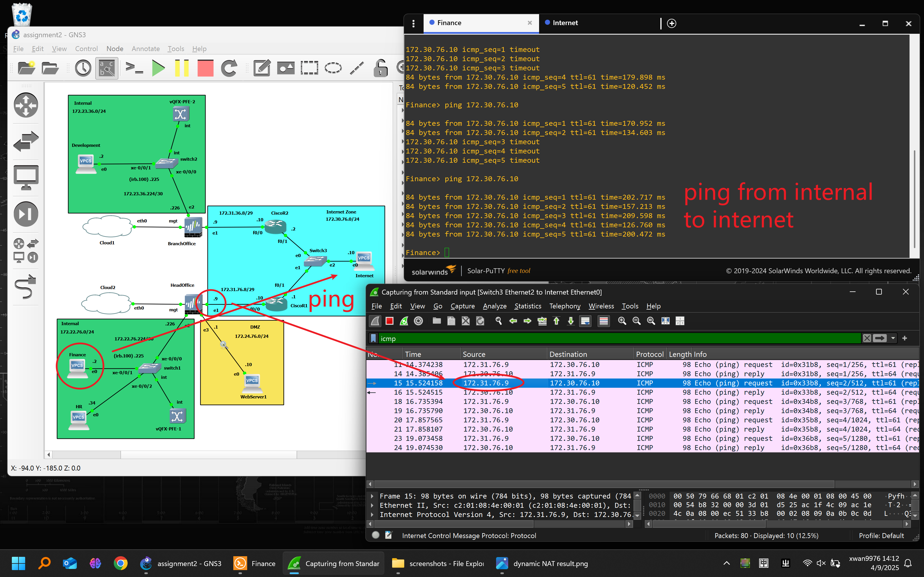Clear the icmp display filter

pyautogui.click(x=867, y=338)
